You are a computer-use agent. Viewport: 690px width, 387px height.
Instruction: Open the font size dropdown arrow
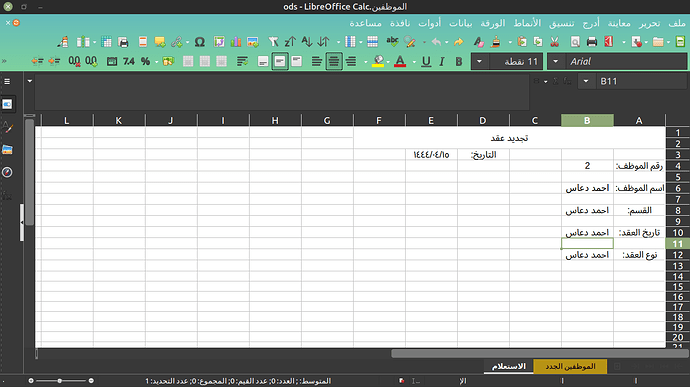pyautogui.click(x=479, y=61)
